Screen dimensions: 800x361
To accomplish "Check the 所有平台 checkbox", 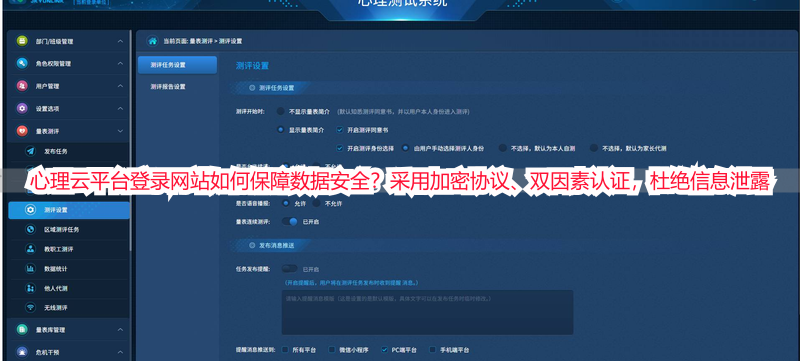I will point(285,350).
